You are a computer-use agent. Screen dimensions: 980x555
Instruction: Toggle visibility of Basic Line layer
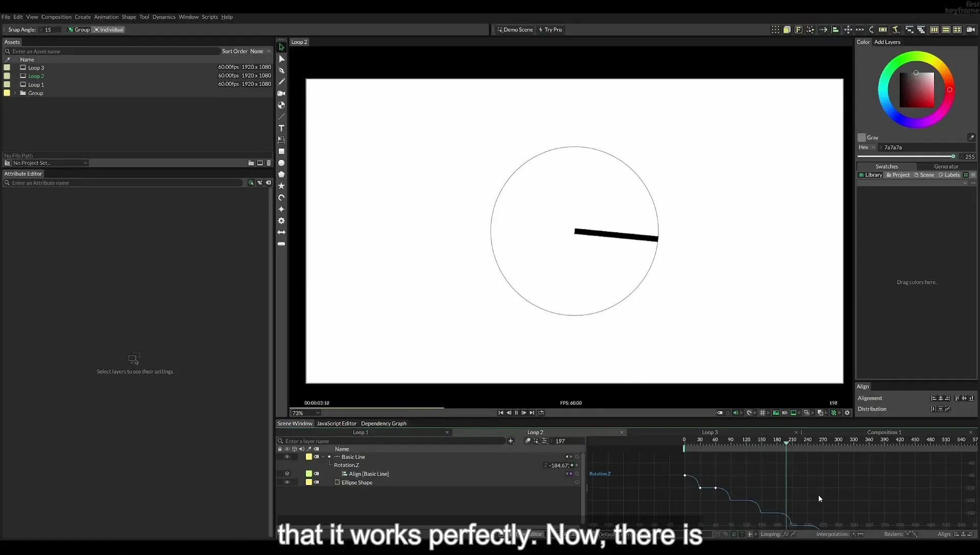(x=287, y=457)
